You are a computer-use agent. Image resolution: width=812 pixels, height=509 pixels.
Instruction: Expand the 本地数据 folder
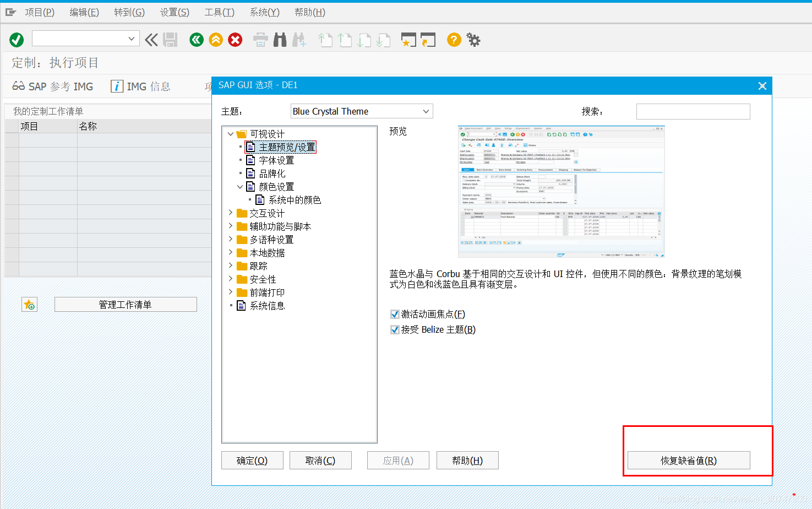click(x=231, y=252)
